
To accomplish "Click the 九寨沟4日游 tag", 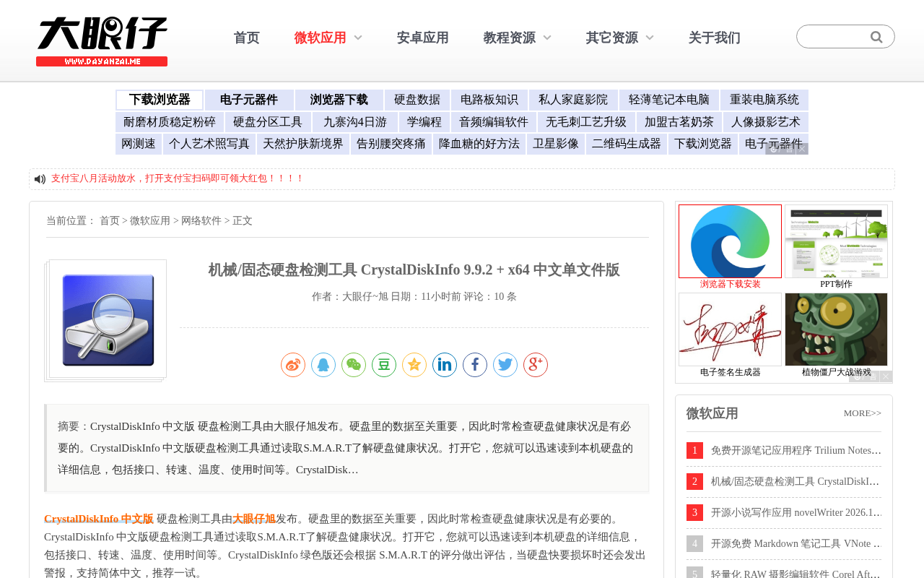I will coord(355,122).
